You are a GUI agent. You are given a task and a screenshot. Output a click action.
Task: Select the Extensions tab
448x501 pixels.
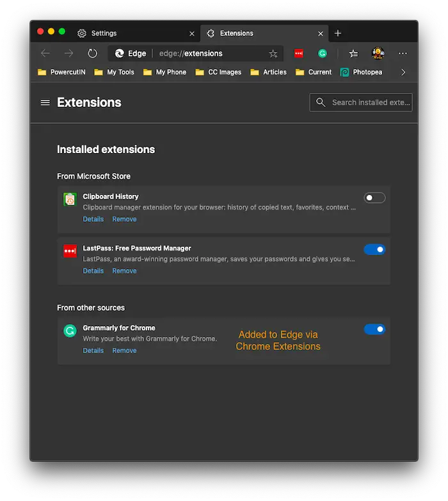[x=264, y=33]
